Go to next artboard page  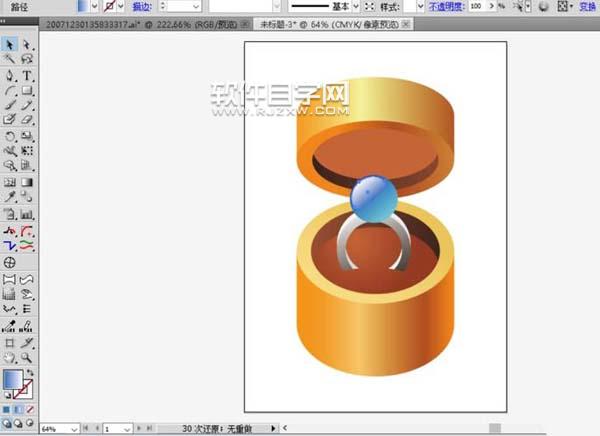coord(139,428)
